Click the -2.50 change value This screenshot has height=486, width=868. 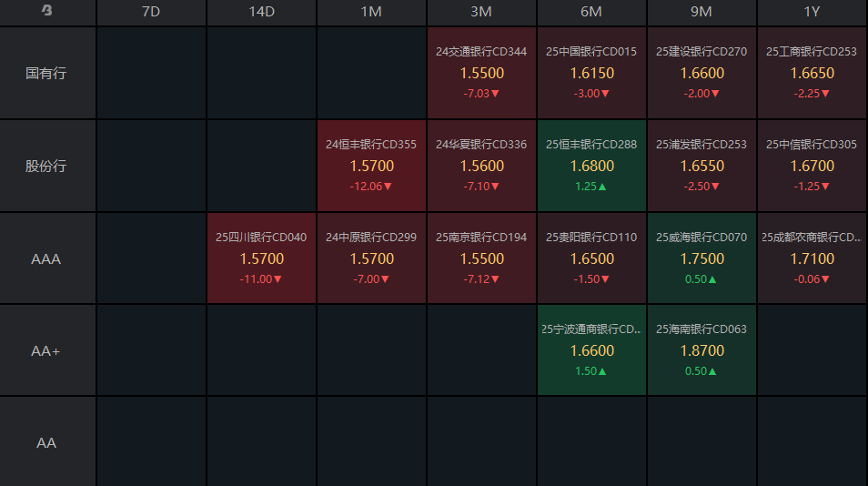pyautogui.click(x=701, y=187)
